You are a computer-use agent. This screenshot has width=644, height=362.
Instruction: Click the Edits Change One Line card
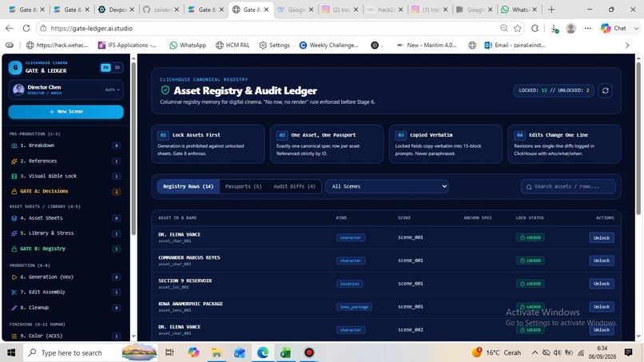tap(564, 144)
